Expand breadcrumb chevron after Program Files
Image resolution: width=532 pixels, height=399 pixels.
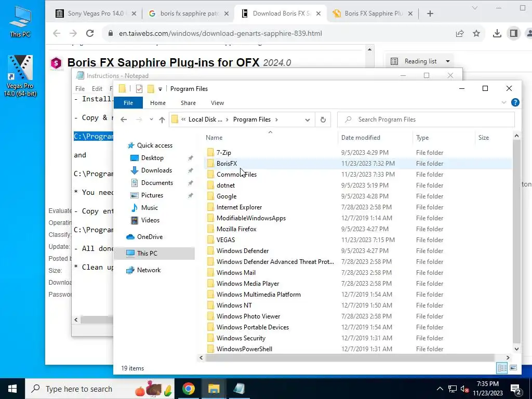coord(276,119)
